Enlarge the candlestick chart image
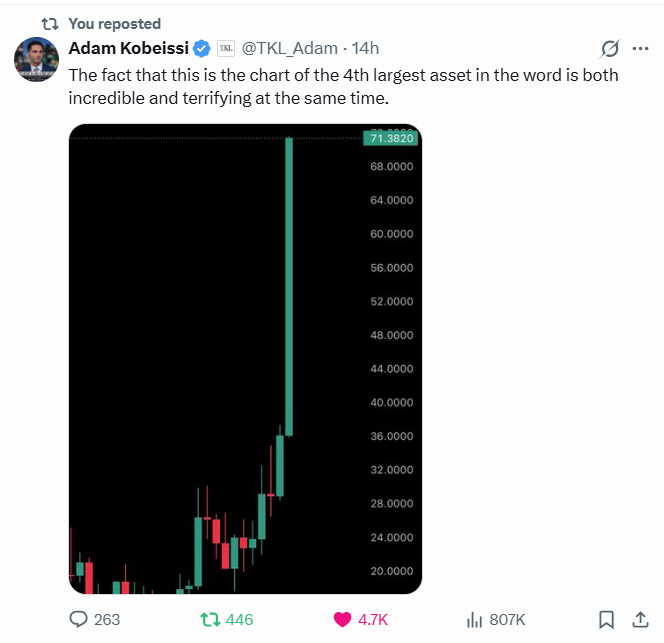The height and width of the screenshot is (643, 664). 245,359
